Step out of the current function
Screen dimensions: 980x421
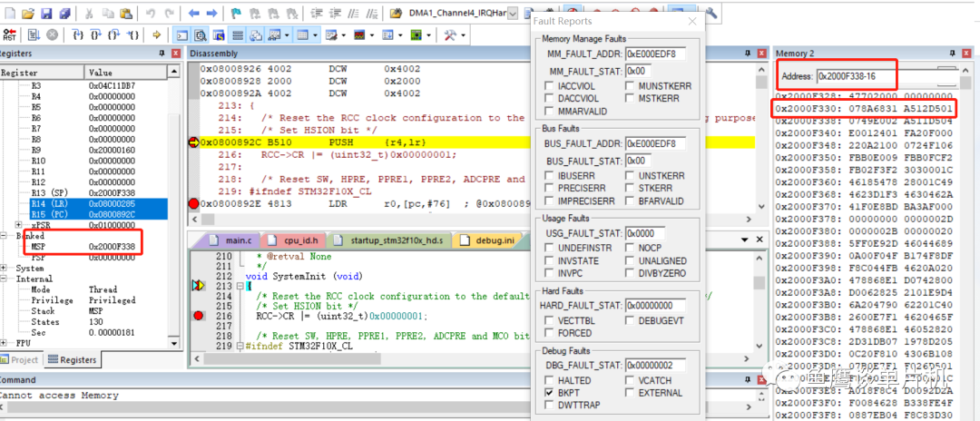(113, 34)
